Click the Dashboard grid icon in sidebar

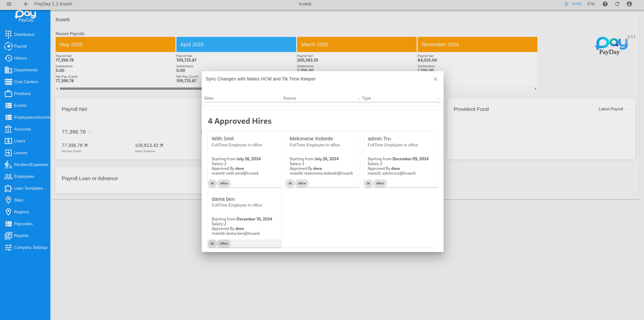tap(8, 34)
